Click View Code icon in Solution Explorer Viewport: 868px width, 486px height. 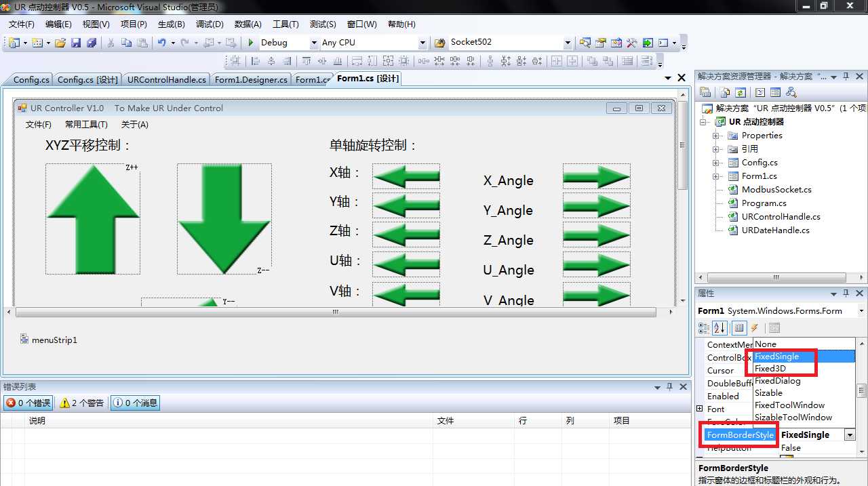[760, 92]
